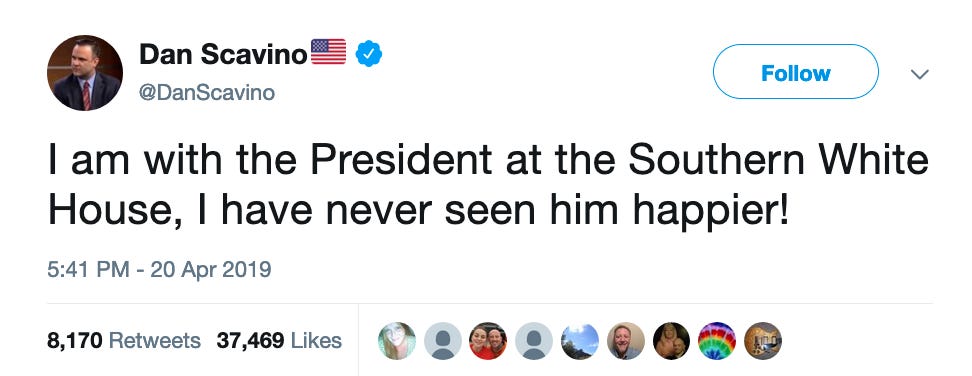Click the tweet text about Southern White House
The height and width of the screenshot is (376, 972).
(x=488, y=185)
